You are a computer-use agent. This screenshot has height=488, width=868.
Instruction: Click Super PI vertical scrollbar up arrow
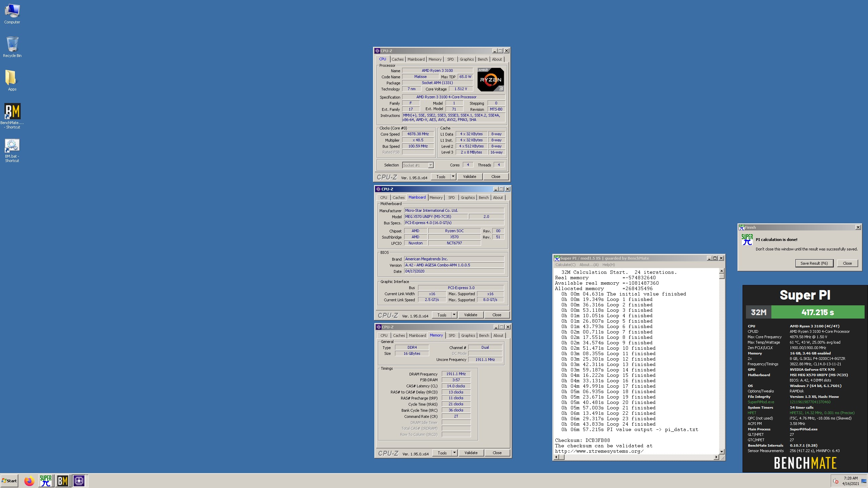tap(722, 271)
